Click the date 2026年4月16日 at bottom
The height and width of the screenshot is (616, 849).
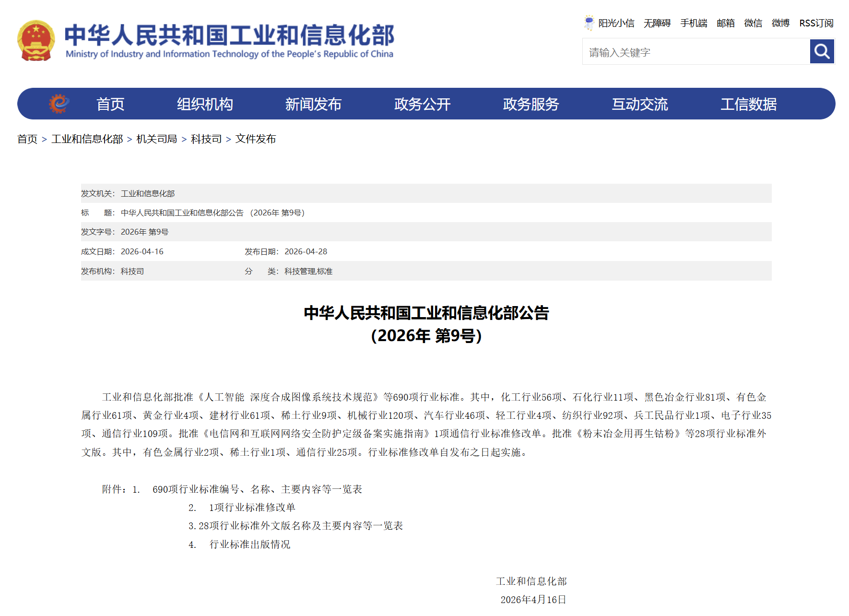(x=533, y=600)
